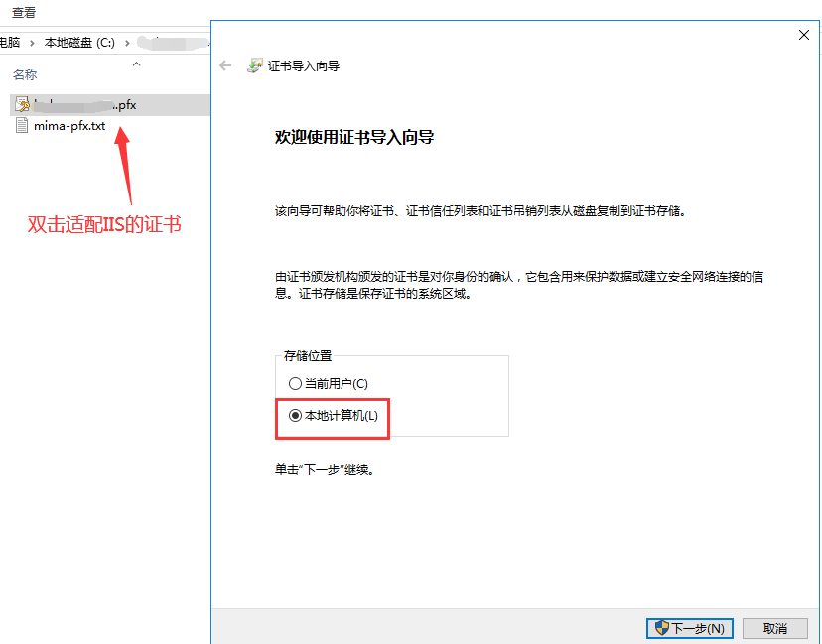Viewport: 822px width, 644px height.
Task: Click the 存储位置 group label
Action: pyautogui.click(x=308, y=356)
